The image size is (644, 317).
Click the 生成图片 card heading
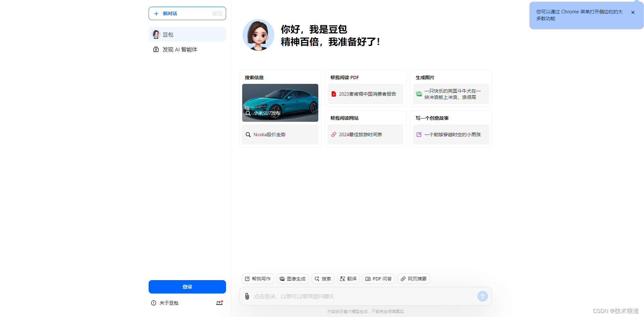click(x=425, y=77)
